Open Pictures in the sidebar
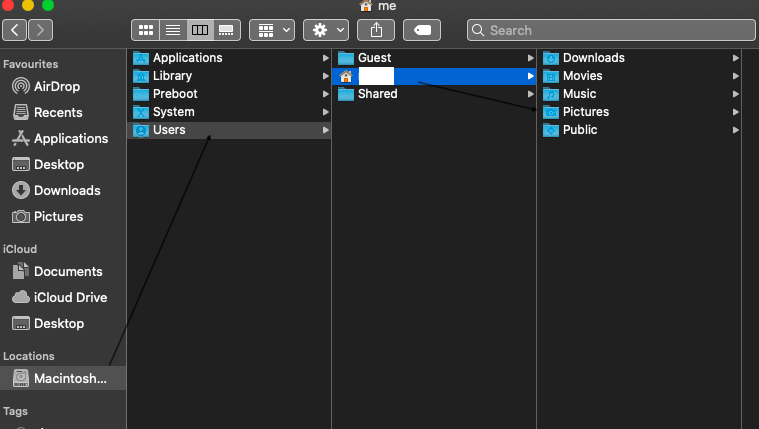The image size is (759, 429). tap(63, 216)
